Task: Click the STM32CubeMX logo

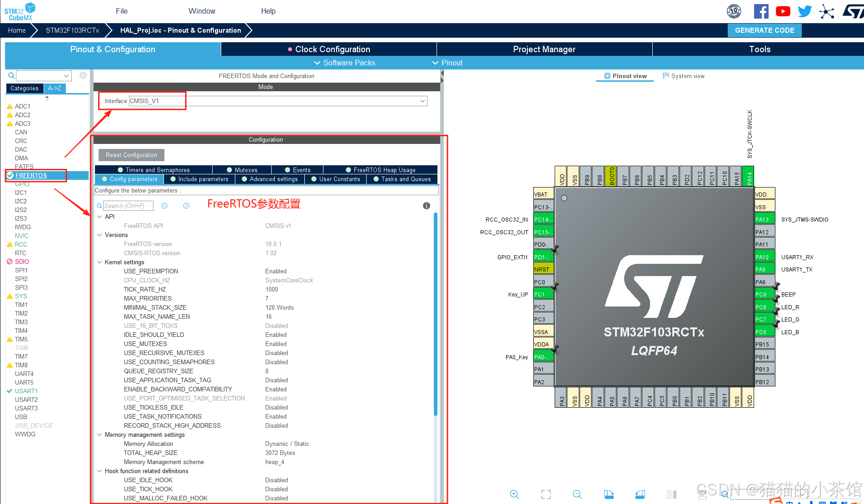Action: (x=20, y=11)
